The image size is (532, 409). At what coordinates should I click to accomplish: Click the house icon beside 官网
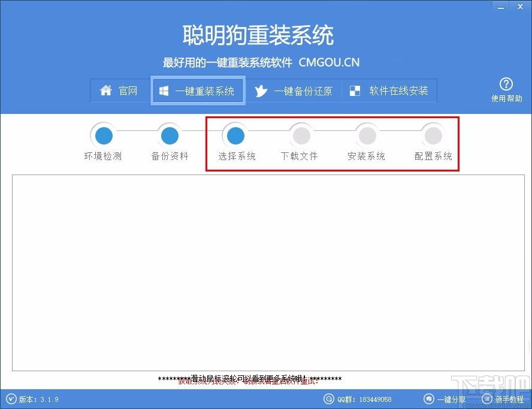point(106,91)
